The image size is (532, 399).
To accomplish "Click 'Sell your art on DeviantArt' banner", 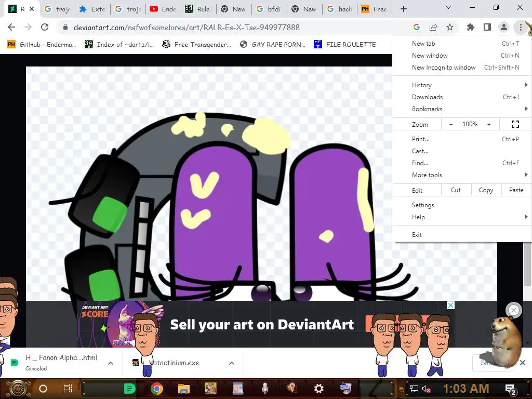I will (x=262, y=325).
